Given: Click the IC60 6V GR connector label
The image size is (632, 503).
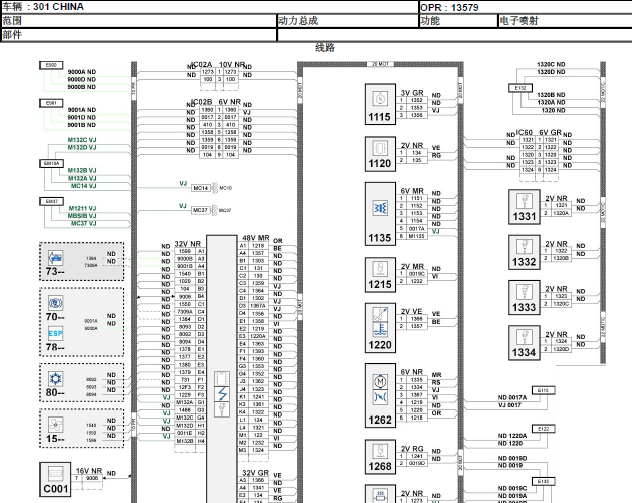Looking at the screenshot, I should [539, 132].
